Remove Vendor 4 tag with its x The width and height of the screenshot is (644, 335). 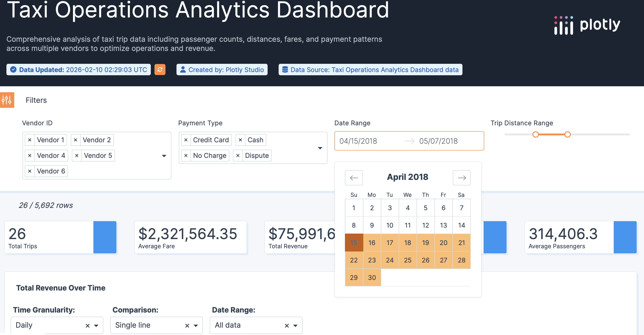tap(30, 156)
